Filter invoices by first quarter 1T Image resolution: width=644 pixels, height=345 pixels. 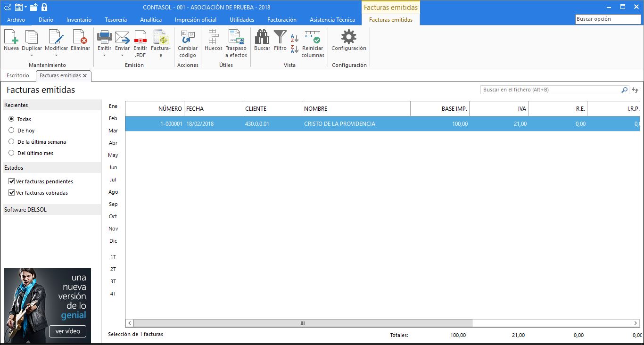[x=113, y=257]
